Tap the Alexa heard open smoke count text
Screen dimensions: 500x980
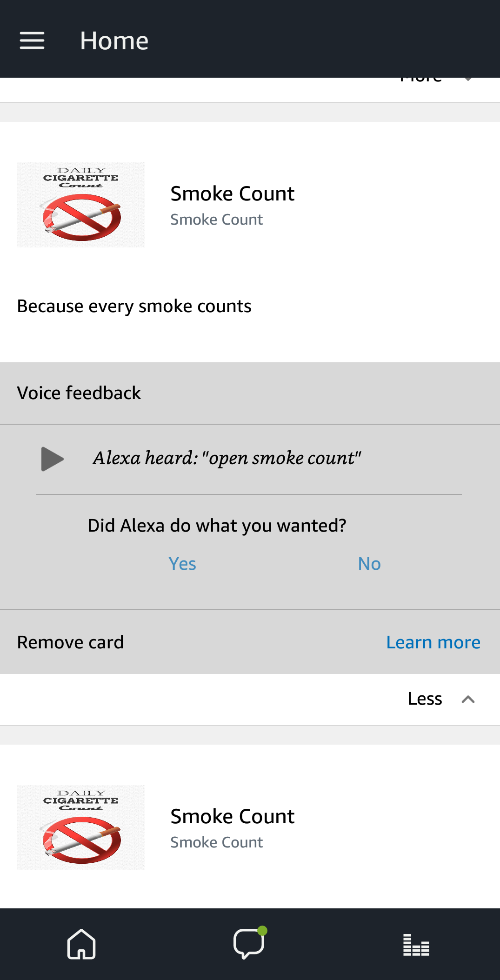point(227,458)
